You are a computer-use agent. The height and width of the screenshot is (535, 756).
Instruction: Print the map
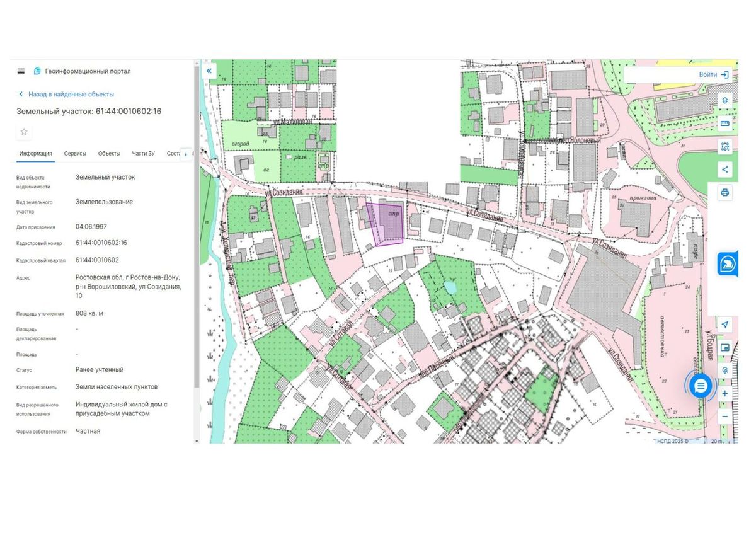(x=725, y=192)
